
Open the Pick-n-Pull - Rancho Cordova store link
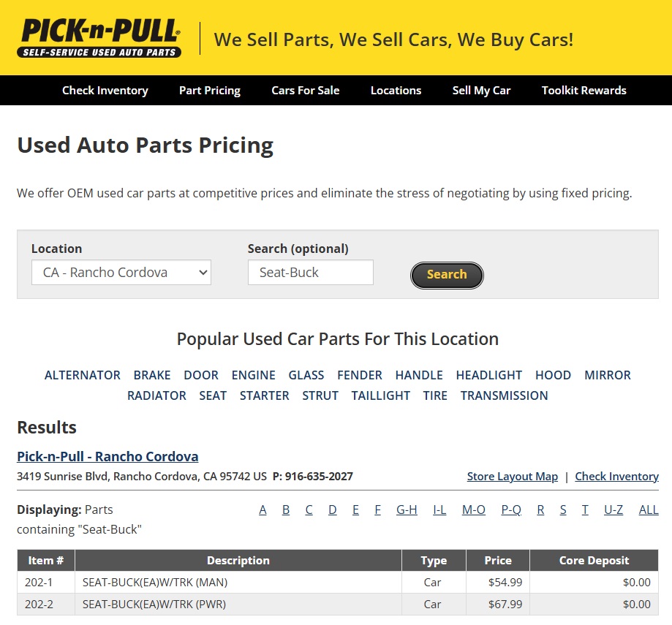(x=107, y=457)
